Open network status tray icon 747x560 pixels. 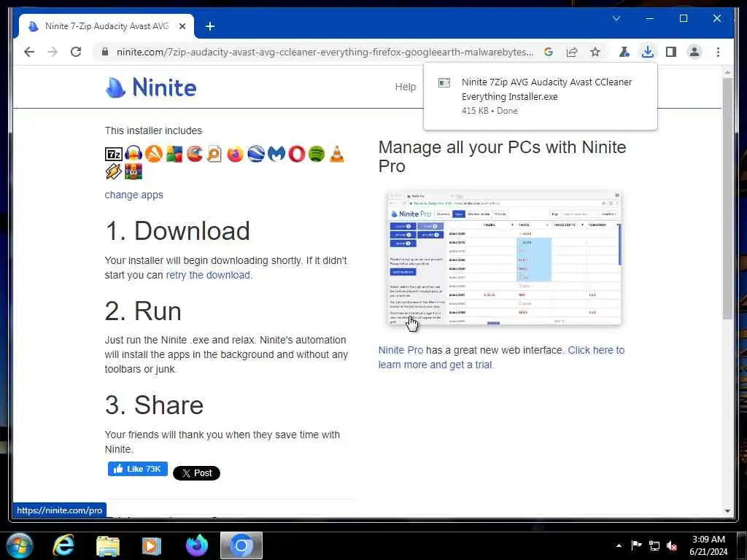[654, 545]
